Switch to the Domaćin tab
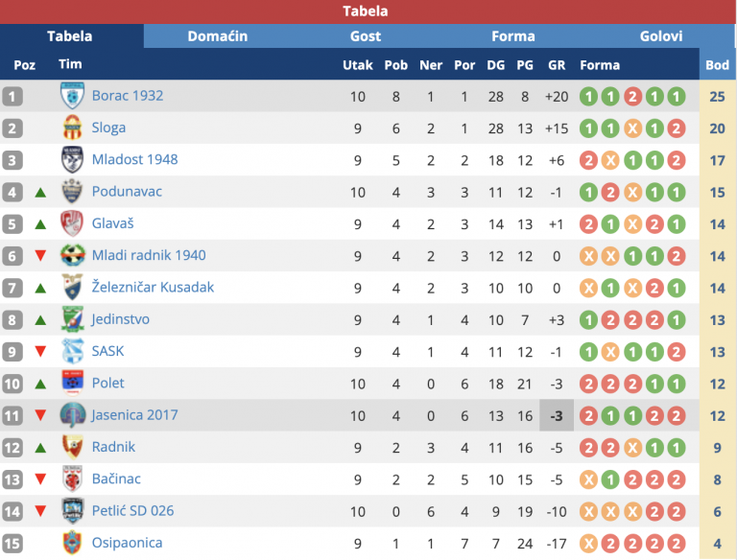Viewport: 737px width, 560px height. [217, 36]
